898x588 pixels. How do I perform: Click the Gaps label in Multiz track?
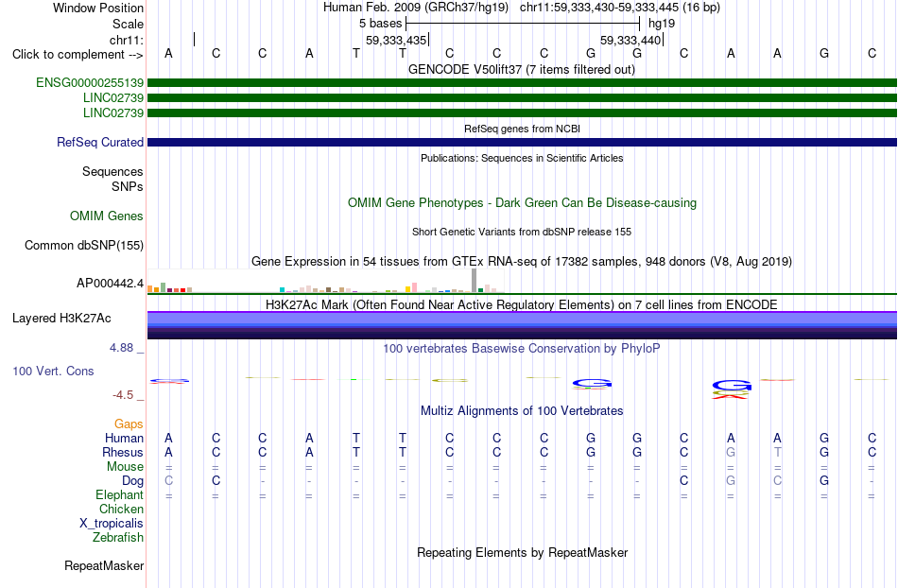tap(129, 424)
